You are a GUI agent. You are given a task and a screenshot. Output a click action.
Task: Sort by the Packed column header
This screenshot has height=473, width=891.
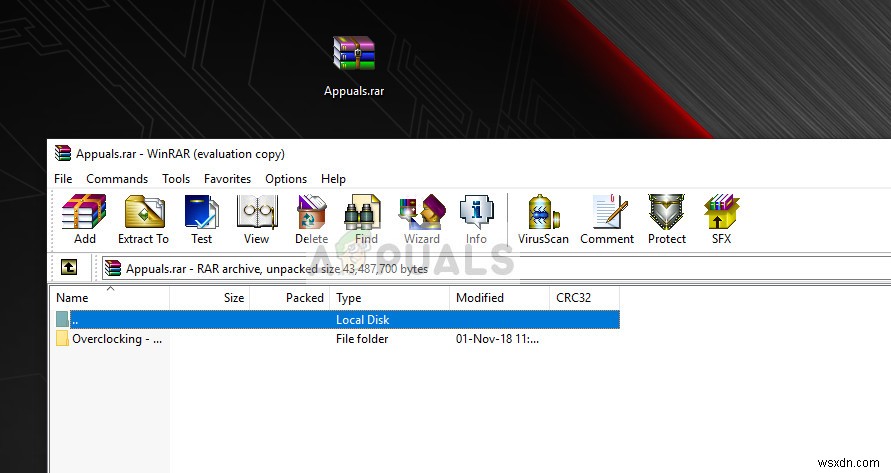[290, 297]
